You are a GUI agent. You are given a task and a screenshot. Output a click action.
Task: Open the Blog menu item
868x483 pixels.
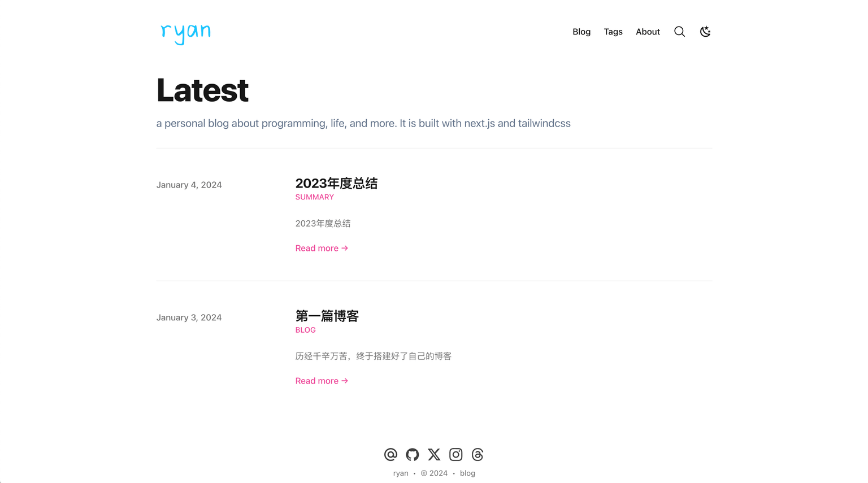click(x=581, y=32)
